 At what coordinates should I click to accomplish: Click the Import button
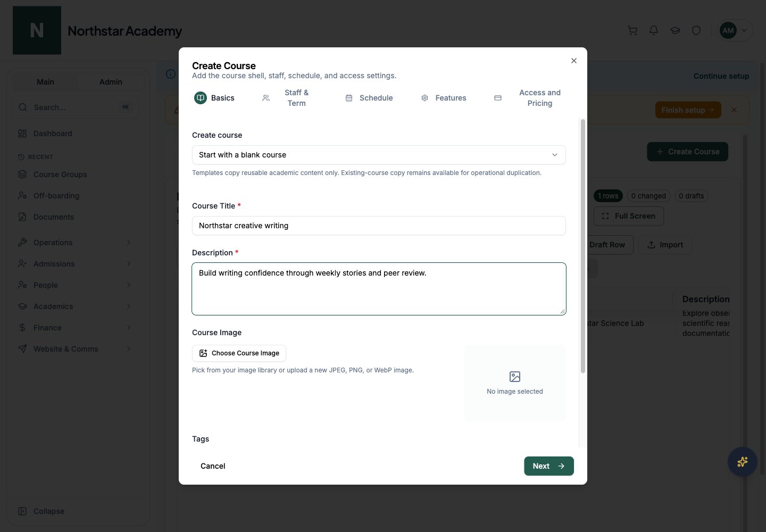coord(665,245)
